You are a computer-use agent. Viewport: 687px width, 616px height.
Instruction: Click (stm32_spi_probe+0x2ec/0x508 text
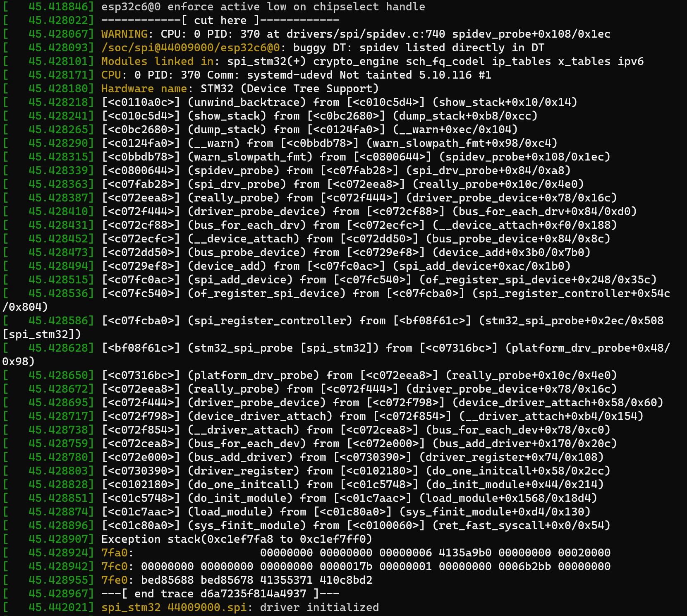571,321
